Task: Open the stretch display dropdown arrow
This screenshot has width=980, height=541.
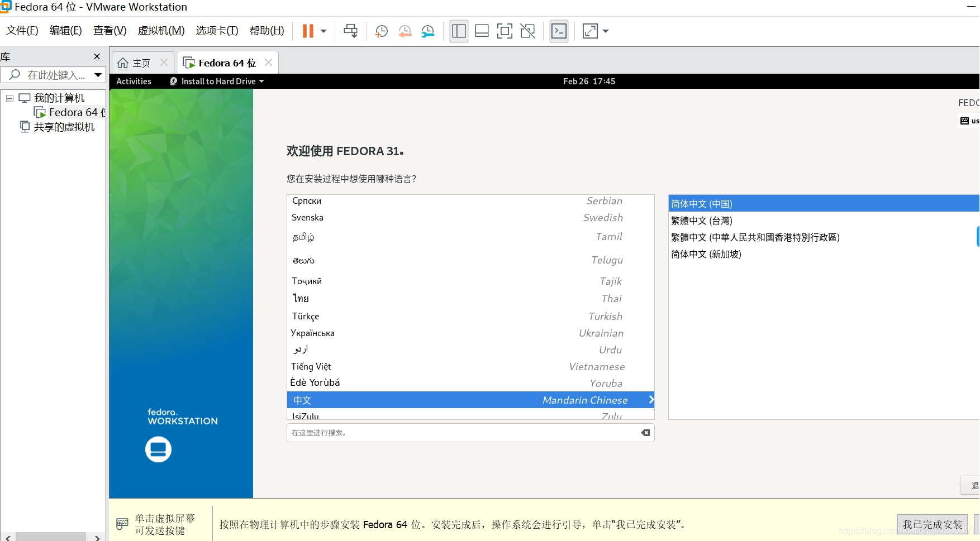Action: 606,31
